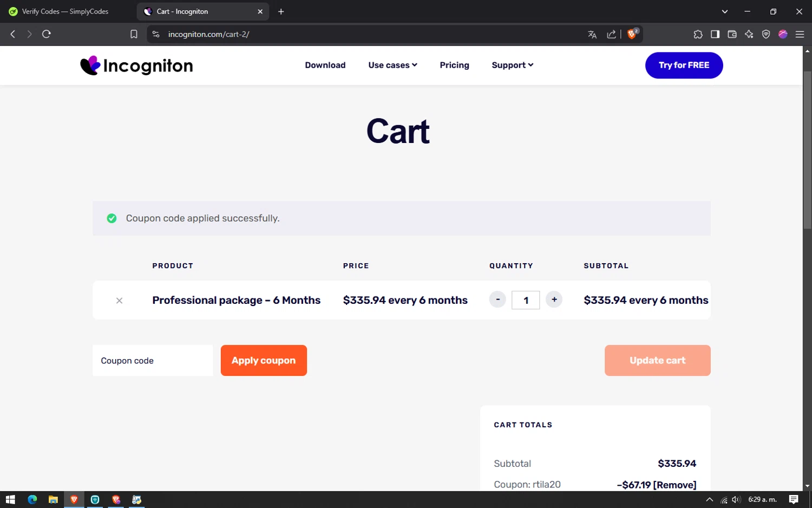Increase quantity with plus button

click(554, 299)
